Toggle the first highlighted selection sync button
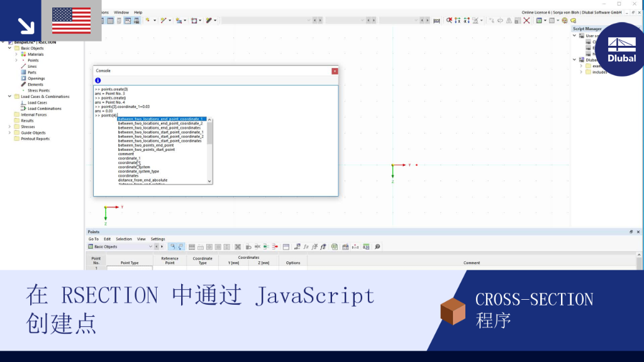644x362 pixels. click(173, 246)
